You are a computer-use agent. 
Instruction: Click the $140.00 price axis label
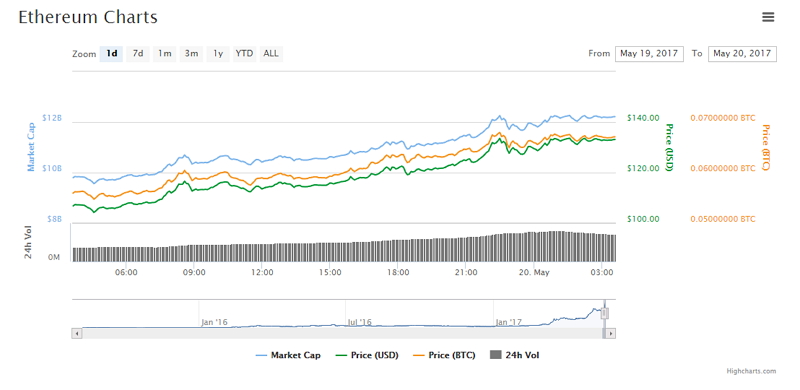click(x=643, y=118)
